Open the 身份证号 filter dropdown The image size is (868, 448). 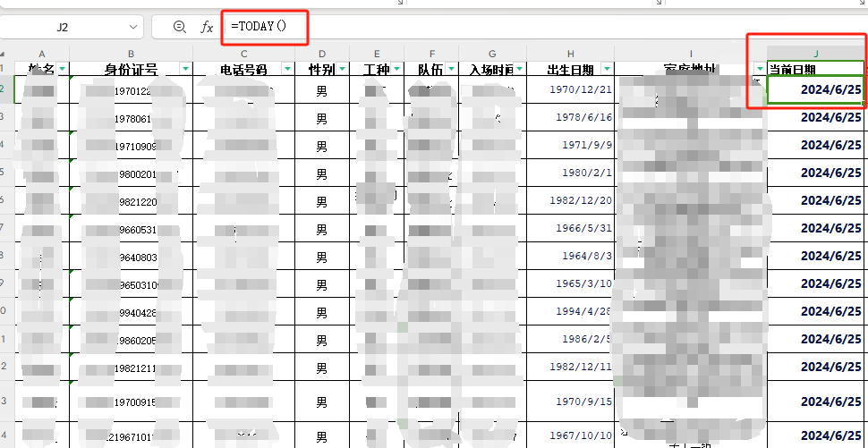point(185,68)
